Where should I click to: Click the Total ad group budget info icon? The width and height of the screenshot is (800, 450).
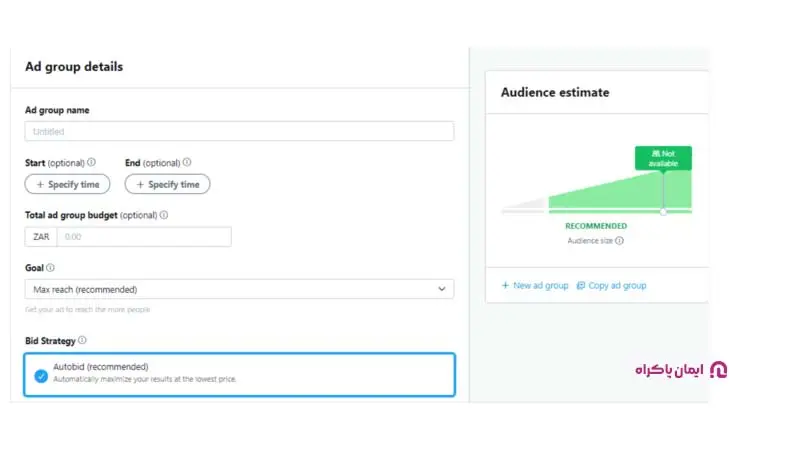pyautogui.click(x=164, y=214)
